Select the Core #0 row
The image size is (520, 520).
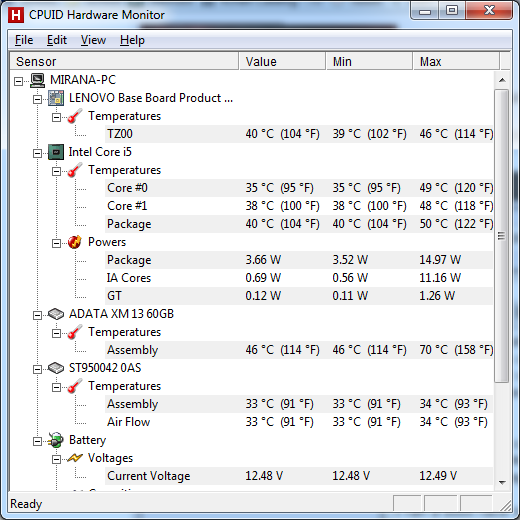pyautogui.click(x=299, y=188)
